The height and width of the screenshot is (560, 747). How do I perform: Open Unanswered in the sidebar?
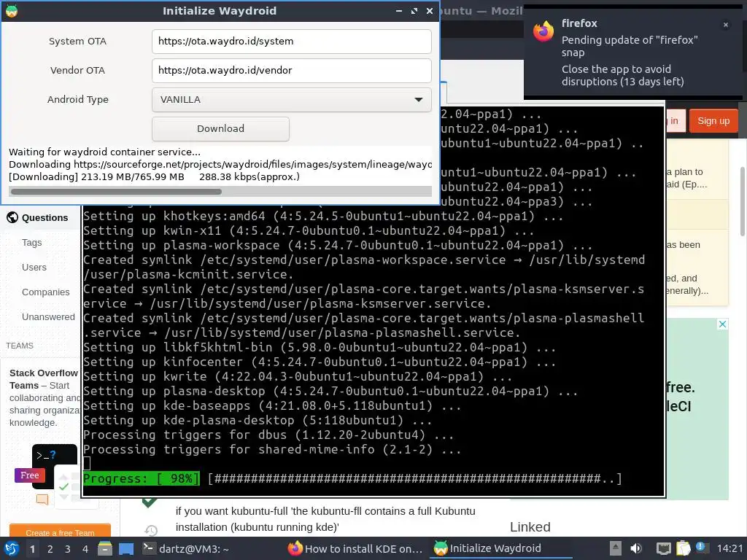pos(48,316)
